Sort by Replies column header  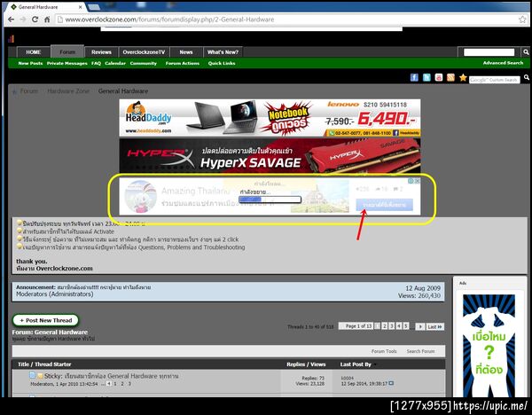[x=295, y=364]
